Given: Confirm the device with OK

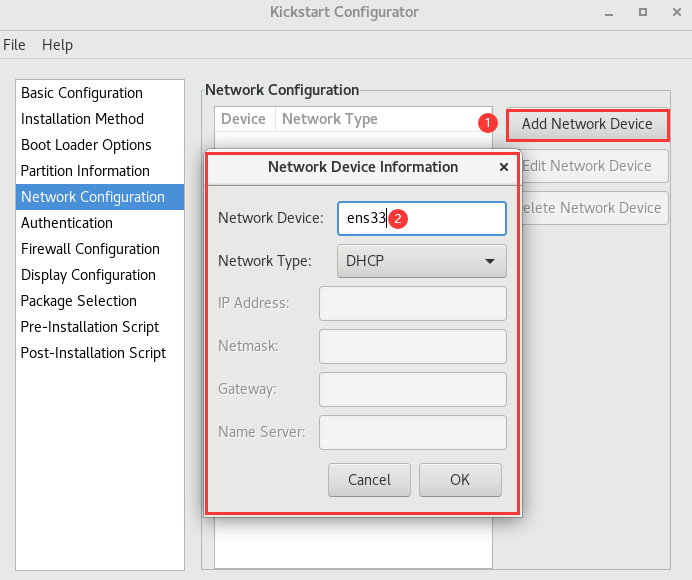Looking at the screenshot, I should click(x=460, y=480).
